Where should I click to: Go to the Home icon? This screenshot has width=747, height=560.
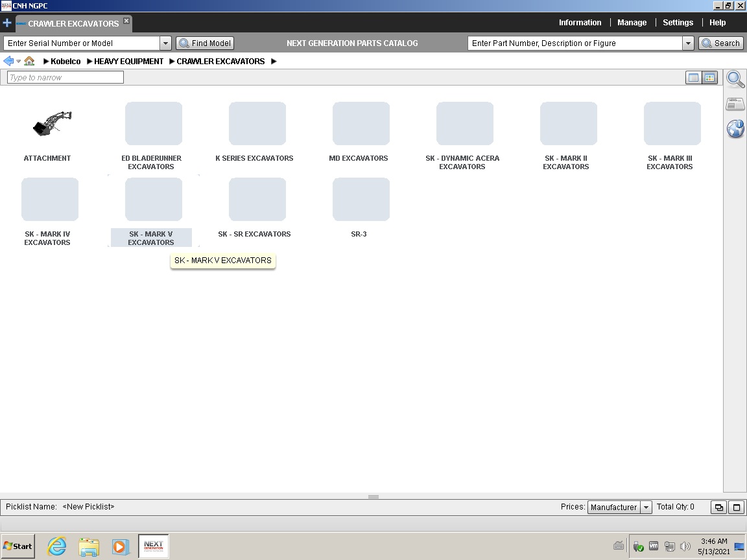tap(29, 61)
